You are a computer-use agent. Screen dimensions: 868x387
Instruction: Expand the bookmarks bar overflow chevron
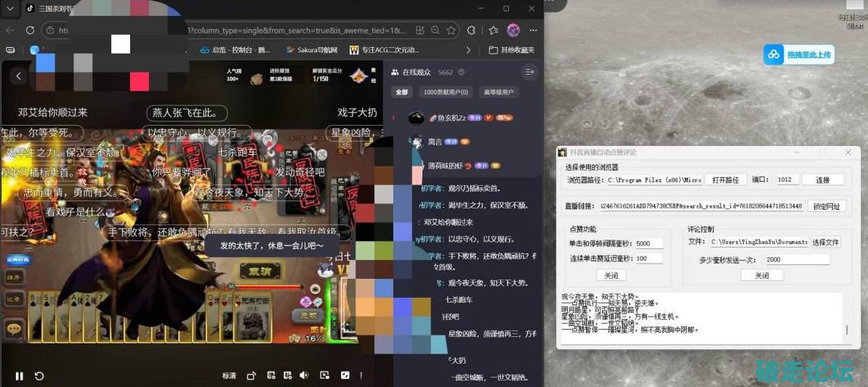coord(468,50)
